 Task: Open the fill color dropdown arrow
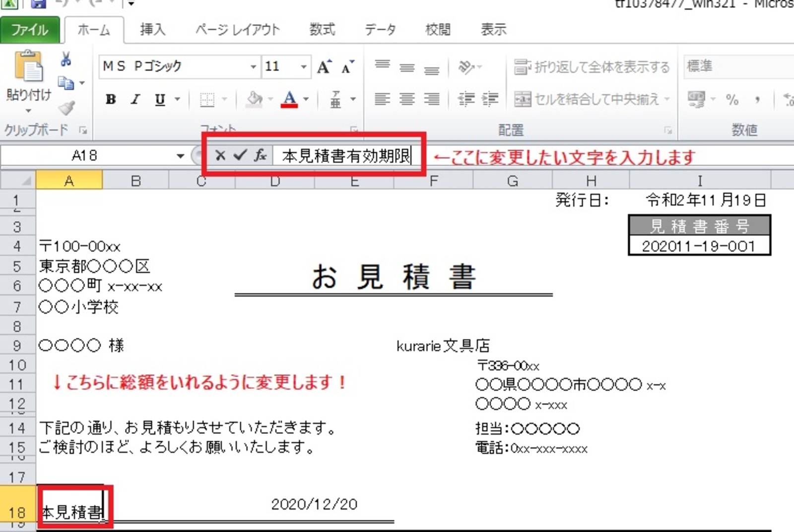[x=270, y=99]
